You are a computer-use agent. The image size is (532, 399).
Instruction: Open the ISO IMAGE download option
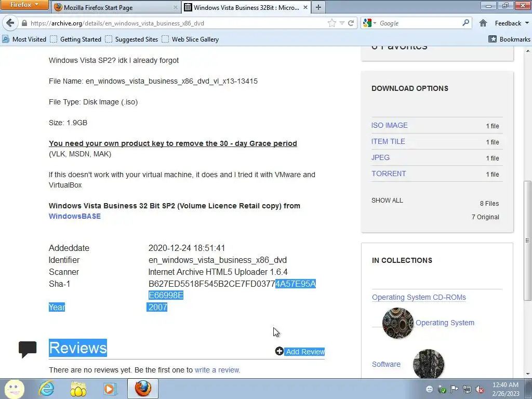[390, 125]
